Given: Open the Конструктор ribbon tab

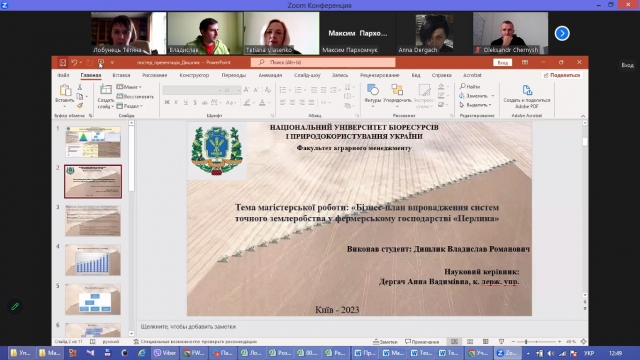Looking at the screenshot, I should [x=194, y=75].
